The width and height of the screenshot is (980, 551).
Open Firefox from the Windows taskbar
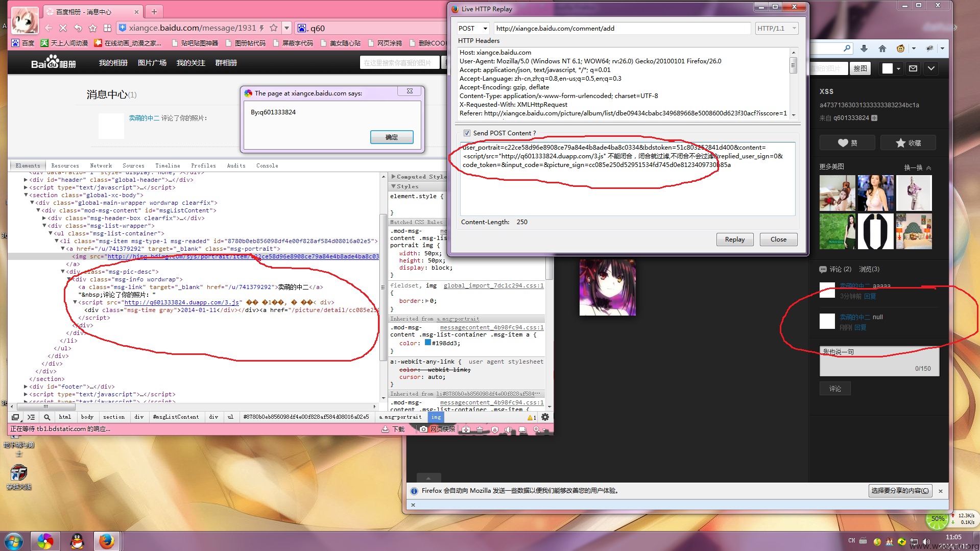107,541
